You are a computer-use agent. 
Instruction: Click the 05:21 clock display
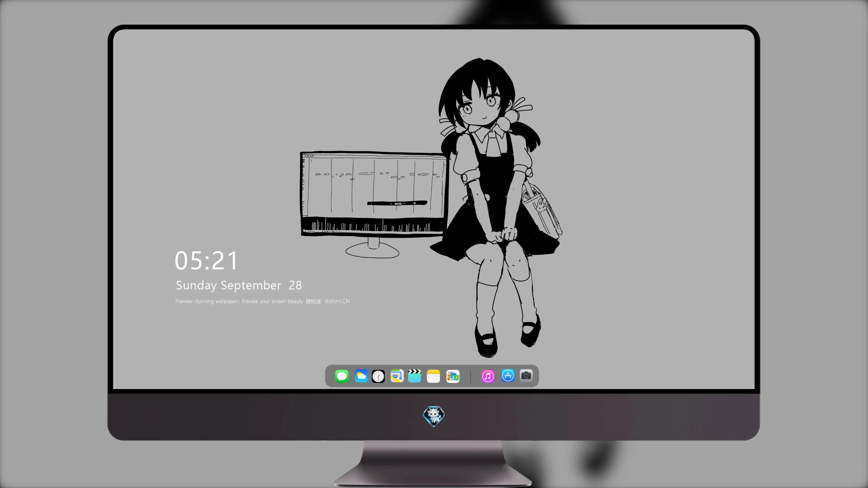click(206, 261)
